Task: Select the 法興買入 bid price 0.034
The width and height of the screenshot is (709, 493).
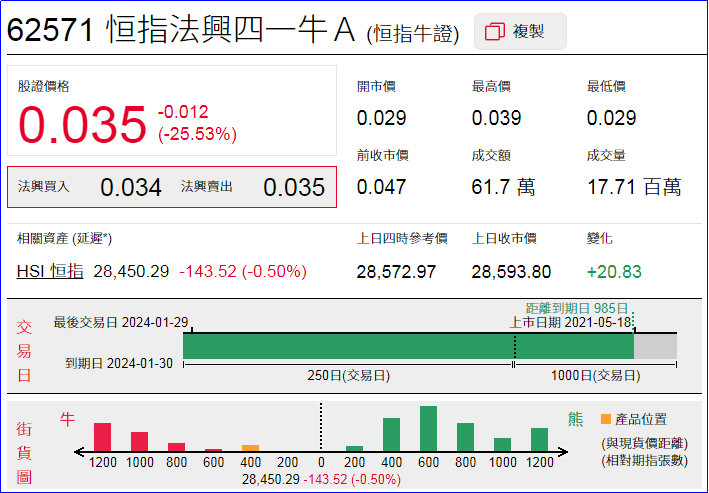Action: pos(131,187)
